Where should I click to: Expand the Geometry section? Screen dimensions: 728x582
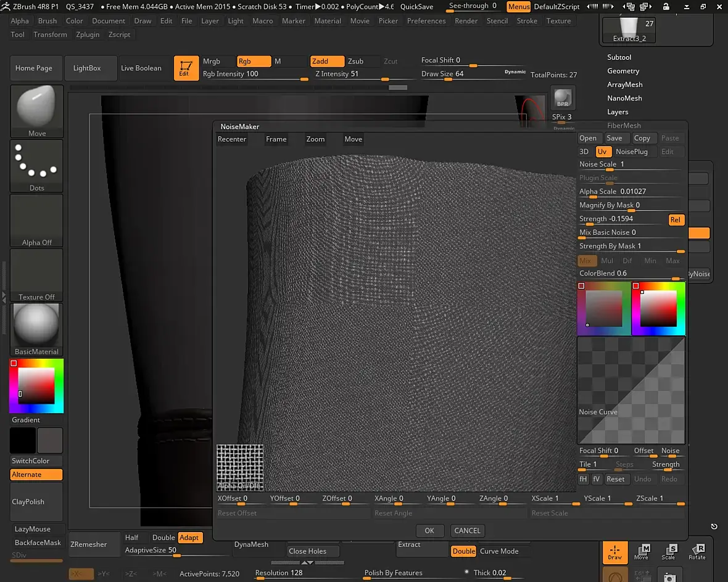coord(623,71)
